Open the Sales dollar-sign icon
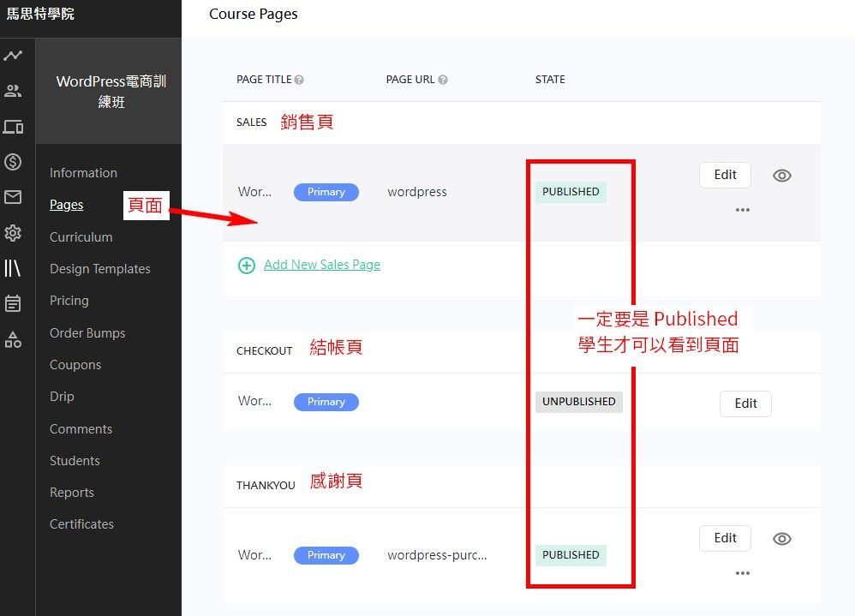This screenshot has height=616, width=855. click(x=13, y=162)
